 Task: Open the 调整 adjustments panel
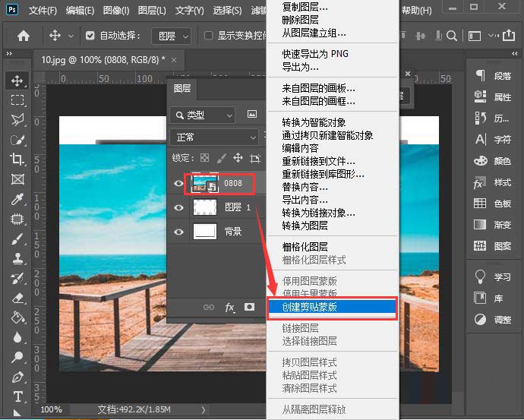point(494,320)
